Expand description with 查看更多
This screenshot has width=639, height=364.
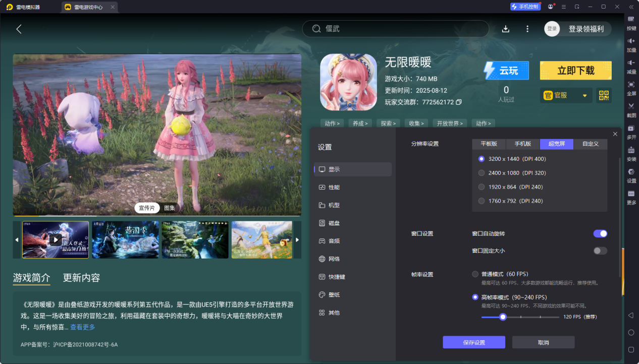pyautogui.click(x=83, y=327)
